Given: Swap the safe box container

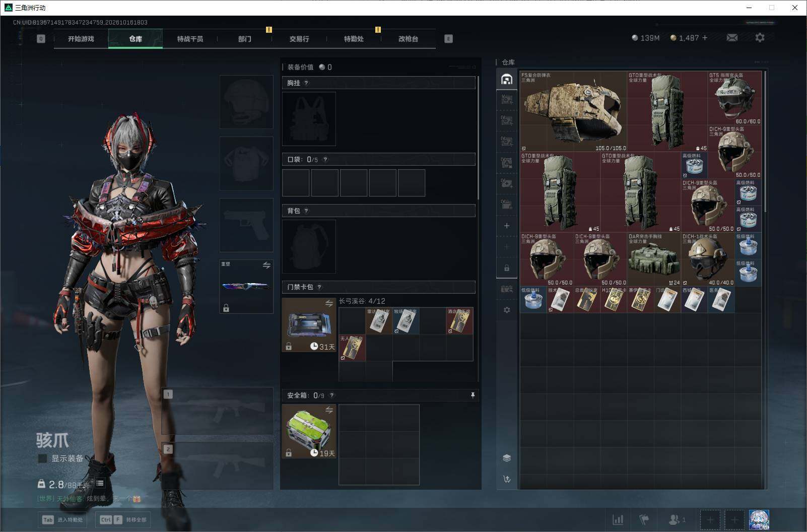Looking at the screenshot, I should pos(329,410).
